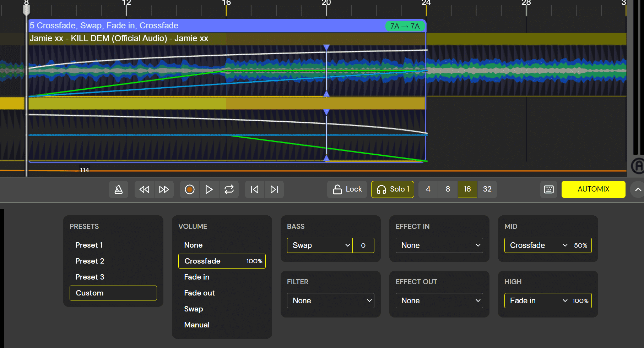644x348 pixels.
Task: Select Preset 1
Action: pos(113,245)
